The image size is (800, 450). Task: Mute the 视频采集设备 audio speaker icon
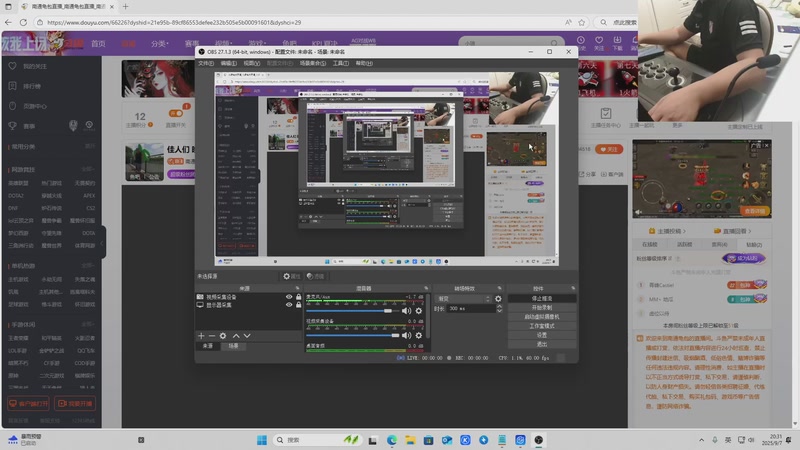407,335
